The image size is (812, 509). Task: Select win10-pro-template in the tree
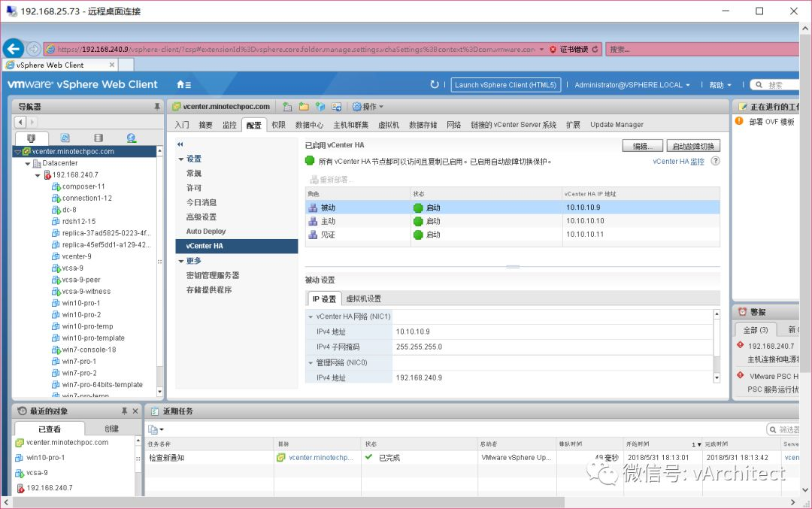click(x=93, y=338)
